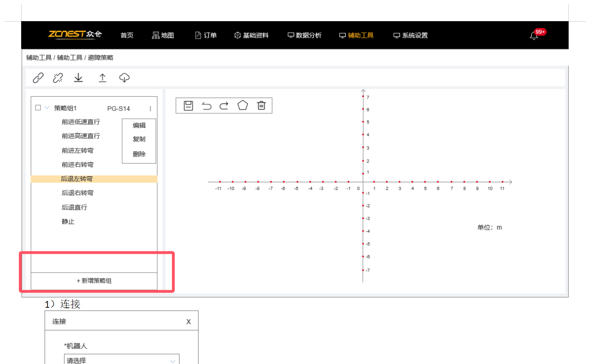Select highlighted 后退左转弯 strategy
The image size is (597, 364).
[x=94, y=179]
